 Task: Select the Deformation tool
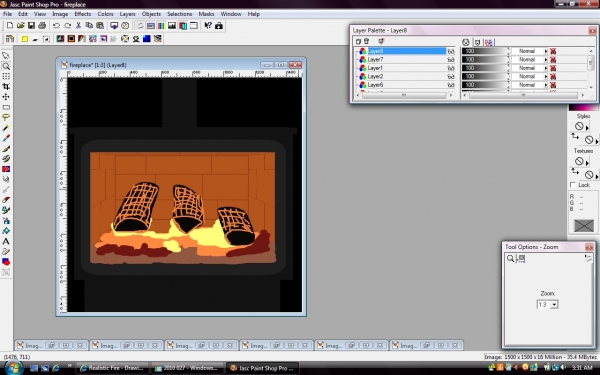click(6, 76)
